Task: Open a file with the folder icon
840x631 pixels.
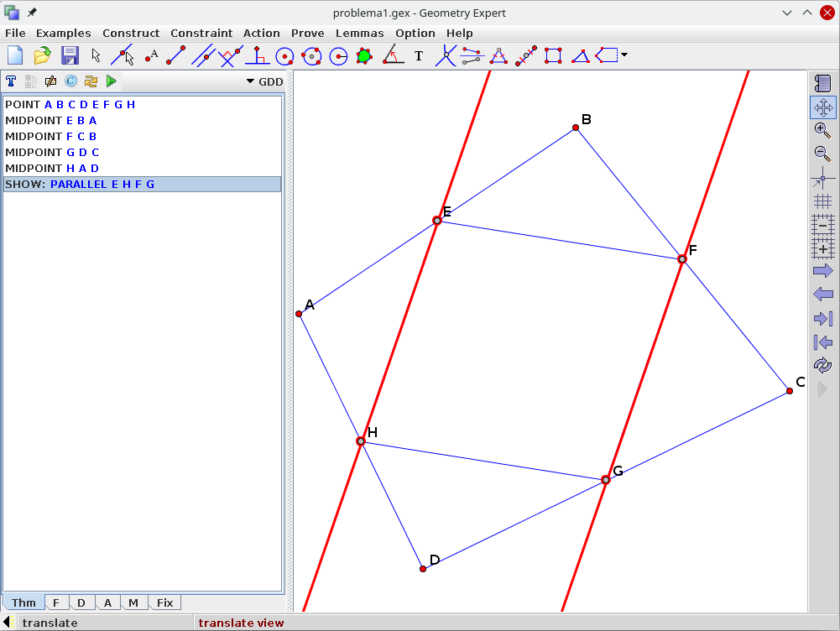Action: (x=42, y=55)
